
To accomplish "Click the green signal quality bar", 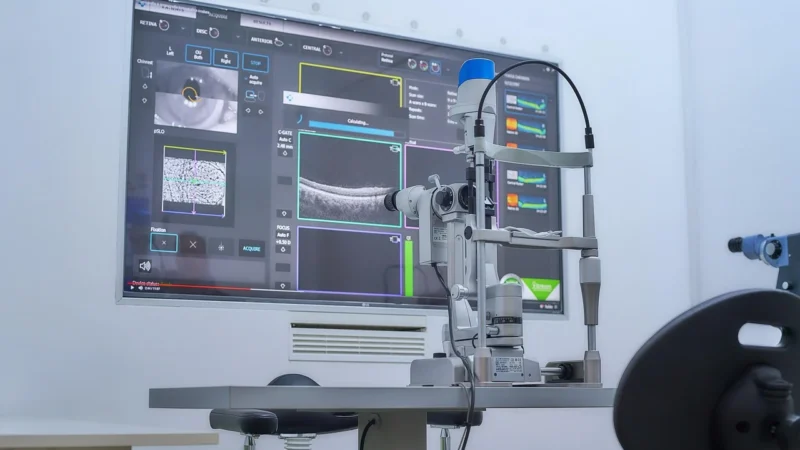I will pyautogui.click(x=409, y=268).
